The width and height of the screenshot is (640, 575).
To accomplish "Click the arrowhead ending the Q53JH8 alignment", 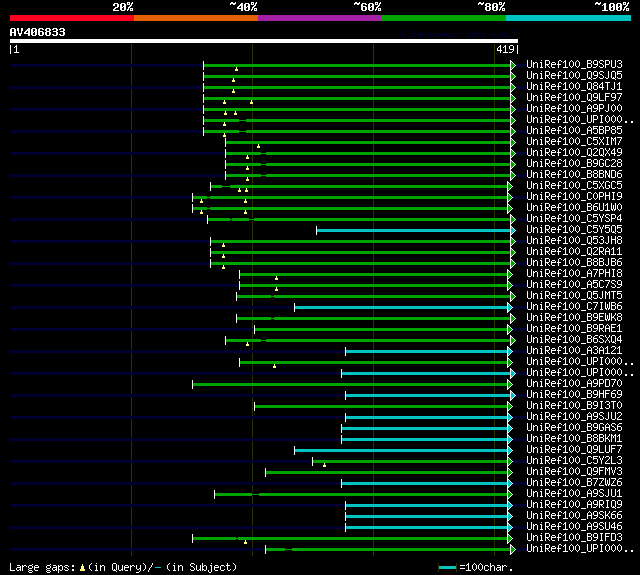I will pyautogui.click(x=513, y=242).
